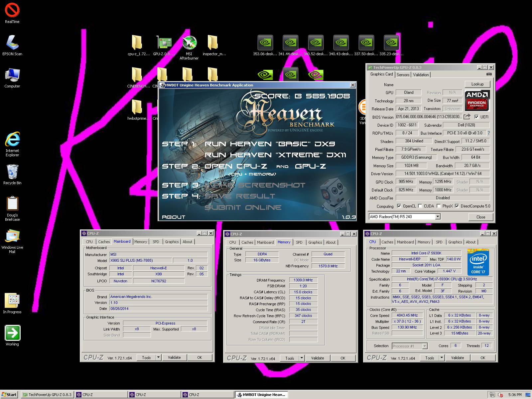Open Memory tab in Mainboard CPU-Z window

141,242
